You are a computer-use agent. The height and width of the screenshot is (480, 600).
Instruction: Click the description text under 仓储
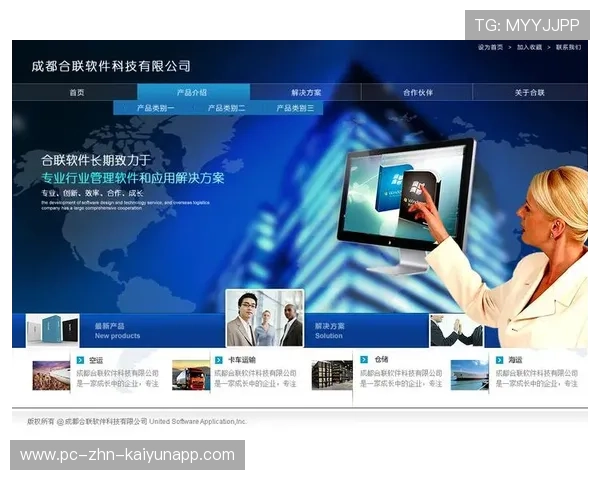click(x=401, y=378)
